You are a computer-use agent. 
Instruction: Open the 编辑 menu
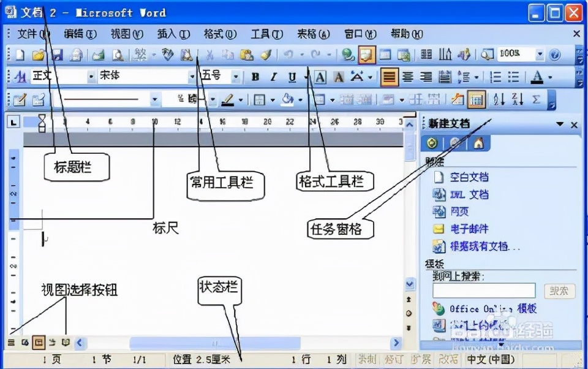80,34
